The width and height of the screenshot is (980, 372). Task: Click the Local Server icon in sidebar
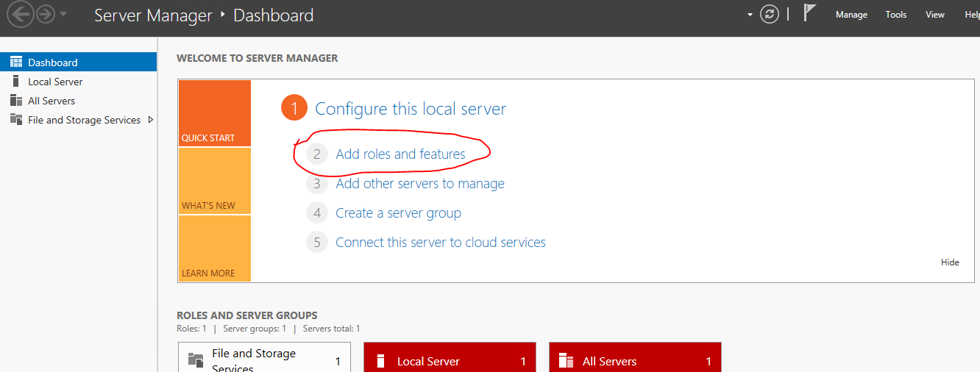click(15, 82)
